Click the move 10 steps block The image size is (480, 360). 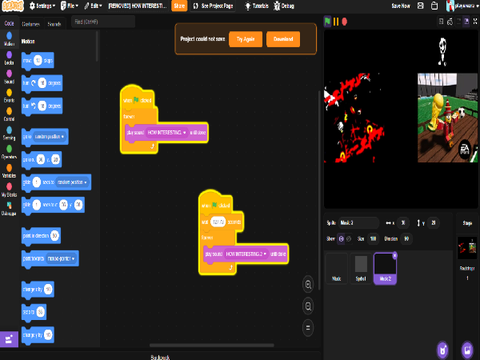click(x=38, y=61)
